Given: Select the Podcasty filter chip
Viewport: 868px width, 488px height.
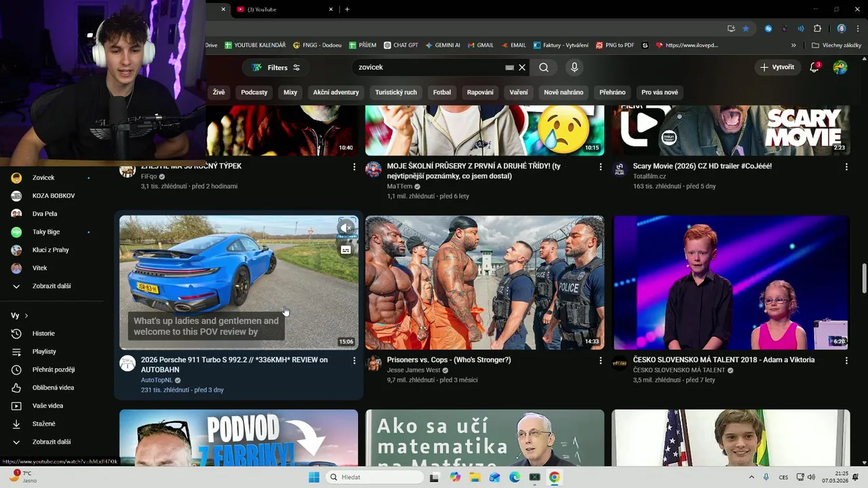Looking at the screenshot, I should pyautogui.click(x=254, y=92).
